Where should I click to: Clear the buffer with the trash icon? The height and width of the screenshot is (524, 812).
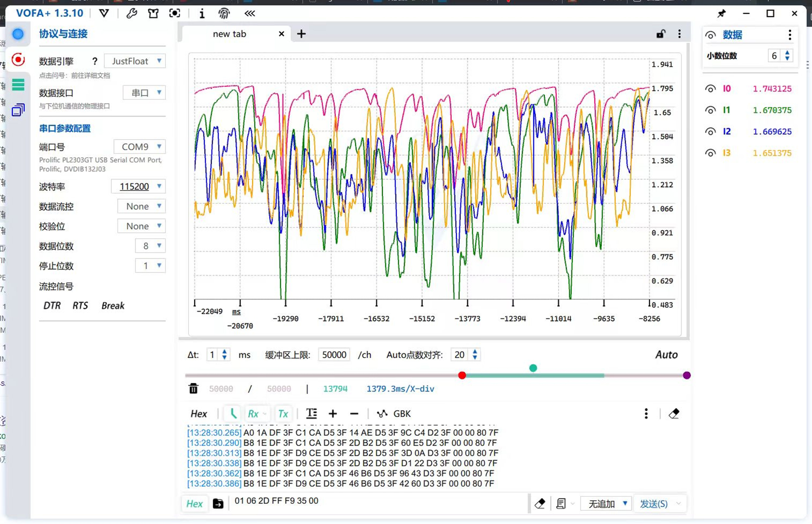pyautogui.click(x=193, y=388)
